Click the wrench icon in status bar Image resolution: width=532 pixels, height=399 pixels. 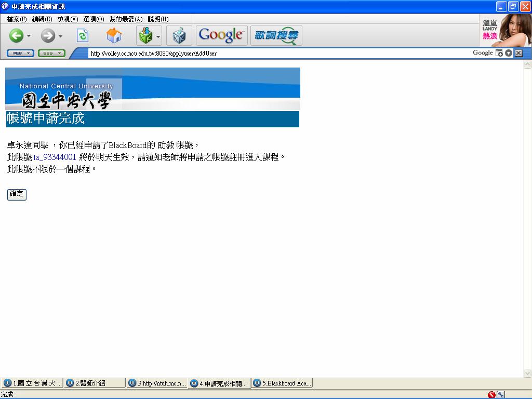click(501, 395)
